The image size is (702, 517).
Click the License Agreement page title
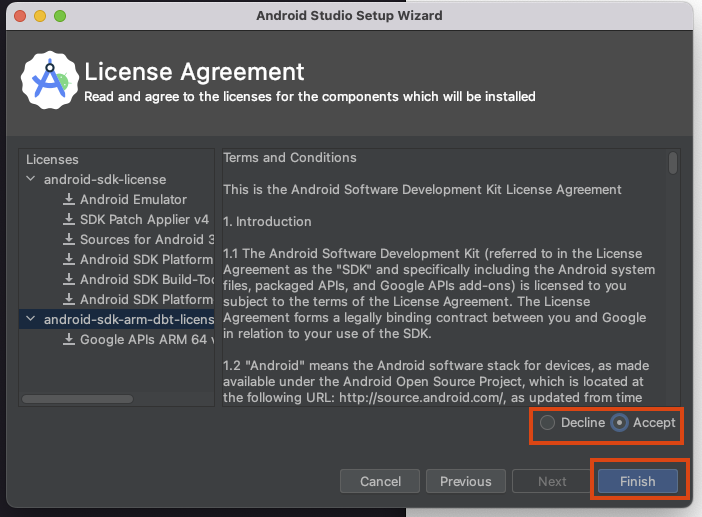coord(194,72)
